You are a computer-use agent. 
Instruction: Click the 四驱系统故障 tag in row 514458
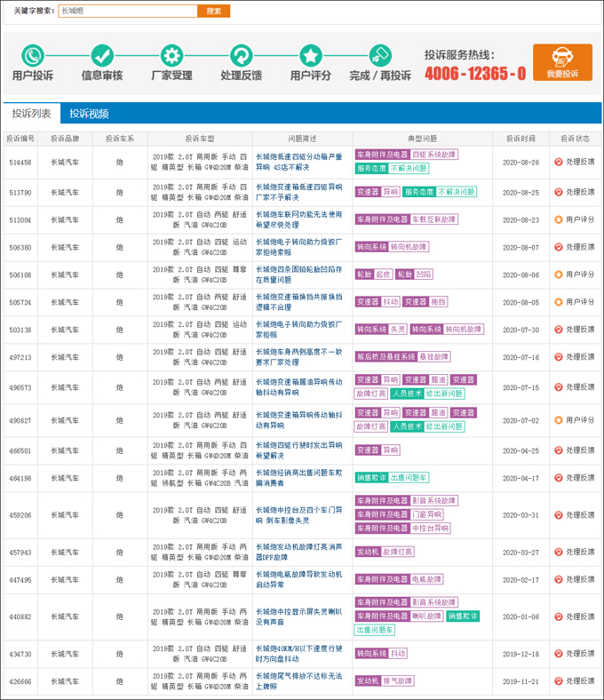coord(434,155)
